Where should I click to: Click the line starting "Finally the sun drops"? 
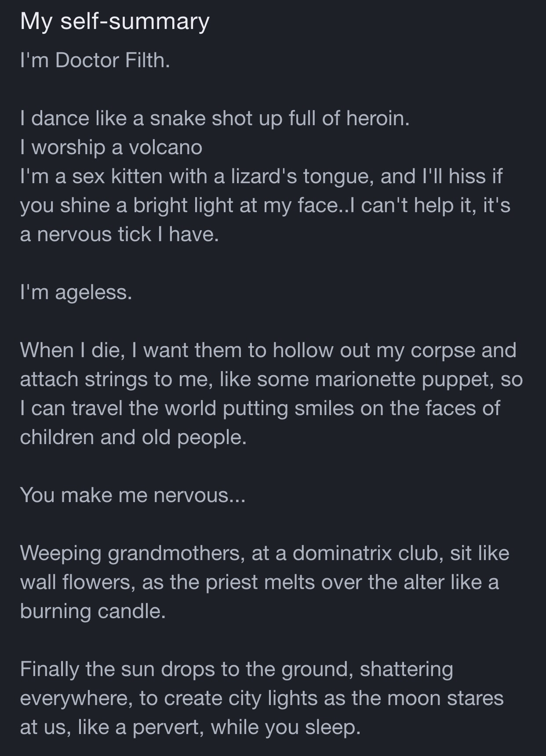click(x=237, y=669)
